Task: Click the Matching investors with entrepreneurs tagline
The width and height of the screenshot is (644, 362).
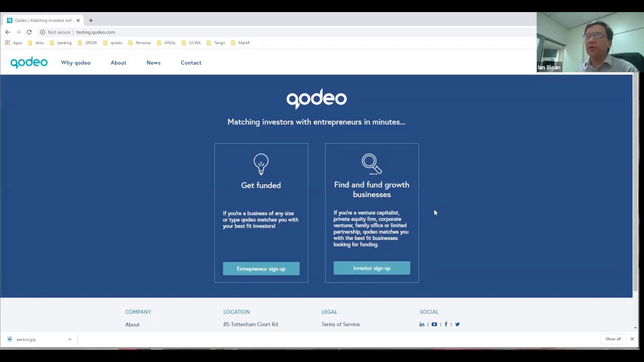Action: coord(316,122)
